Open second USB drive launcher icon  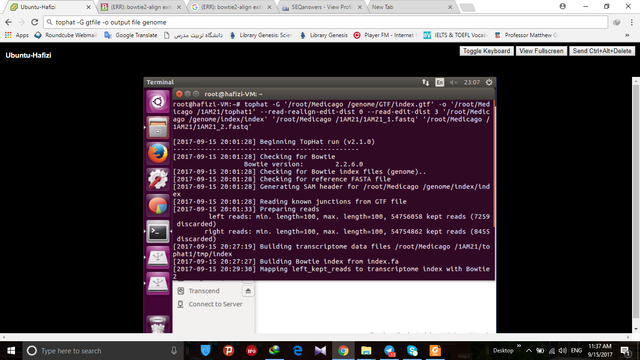coord(158,284)
